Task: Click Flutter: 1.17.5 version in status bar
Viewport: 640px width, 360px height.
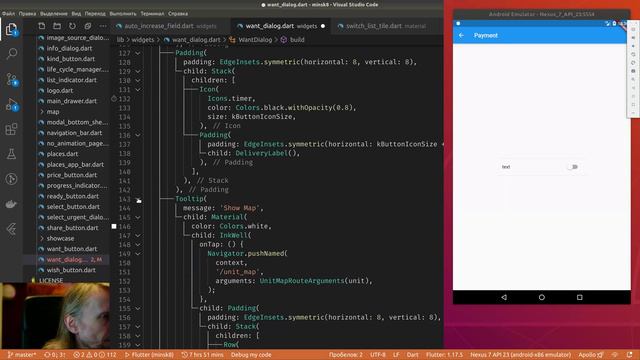Action: tap(444, 355)
